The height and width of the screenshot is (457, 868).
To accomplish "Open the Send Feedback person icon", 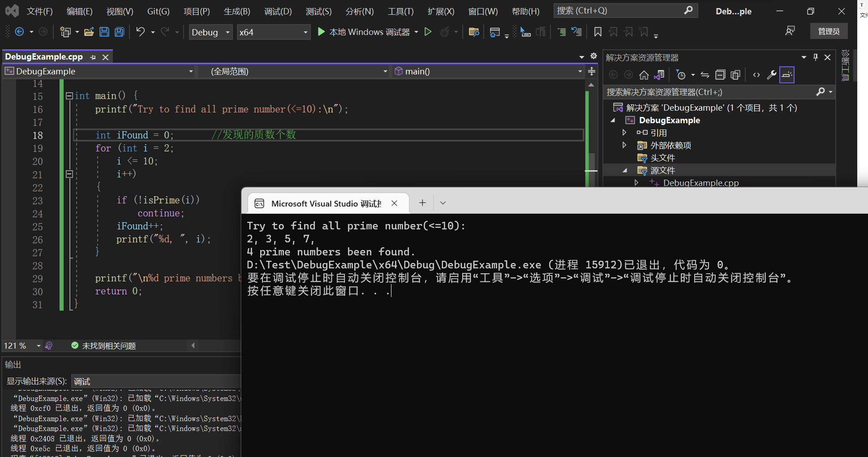I will 790,31.
